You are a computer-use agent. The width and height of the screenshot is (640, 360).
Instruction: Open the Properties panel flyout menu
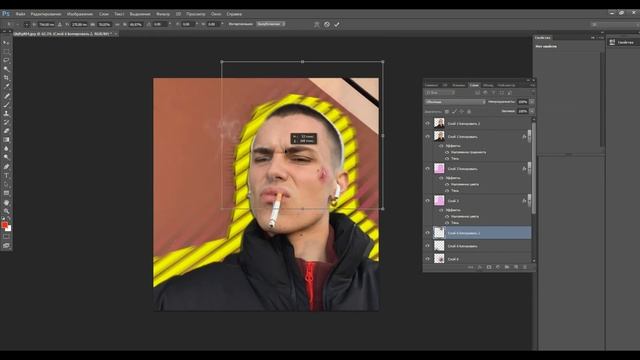[601, 38]
